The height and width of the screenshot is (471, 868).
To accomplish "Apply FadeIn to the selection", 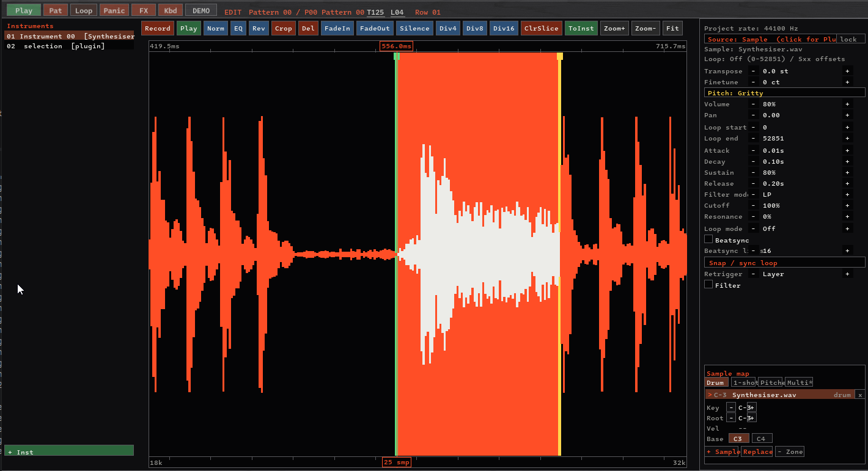I will pos(337,28).
